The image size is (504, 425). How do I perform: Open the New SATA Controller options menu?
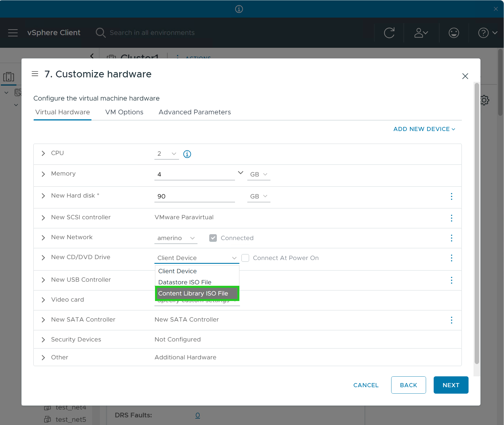[x=451, y=320]
